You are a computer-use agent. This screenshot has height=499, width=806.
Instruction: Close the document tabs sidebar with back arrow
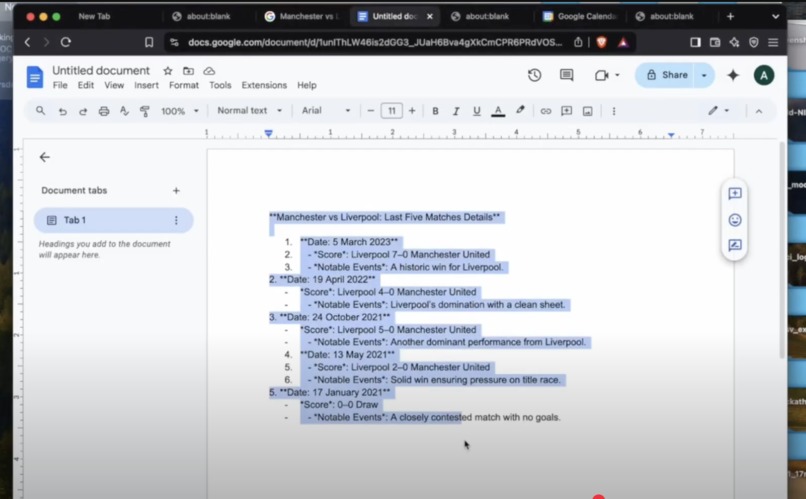tap(45, 157)
